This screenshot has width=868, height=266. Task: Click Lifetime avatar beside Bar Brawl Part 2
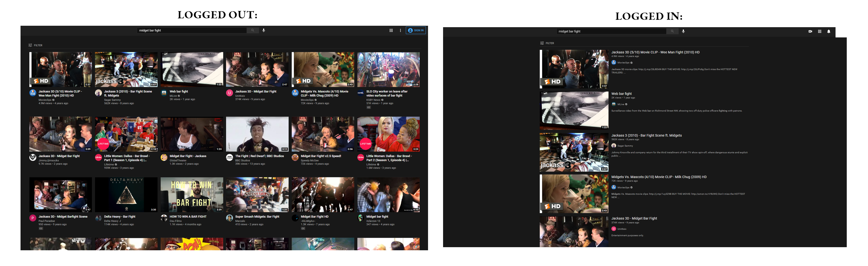pos(360,157)
